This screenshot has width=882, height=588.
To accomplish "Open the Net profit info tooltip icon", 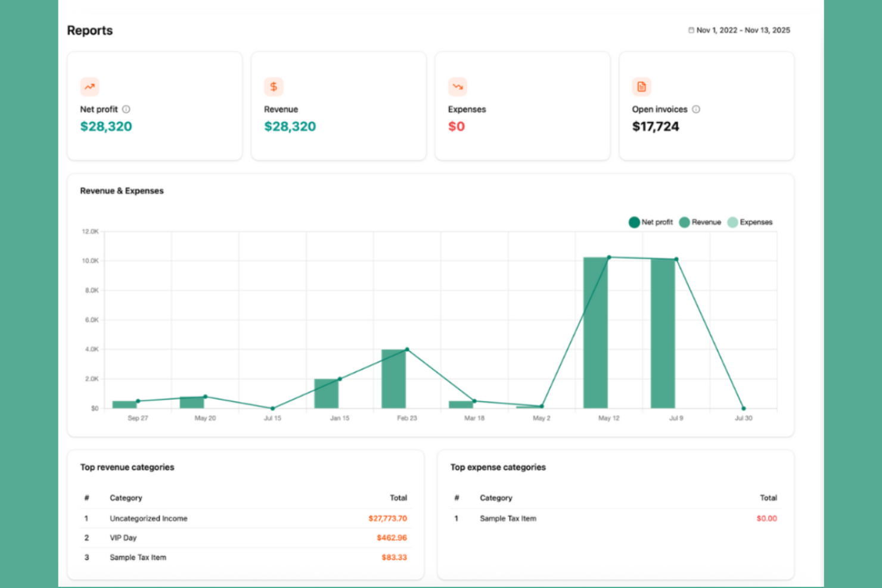I will 126,109.
